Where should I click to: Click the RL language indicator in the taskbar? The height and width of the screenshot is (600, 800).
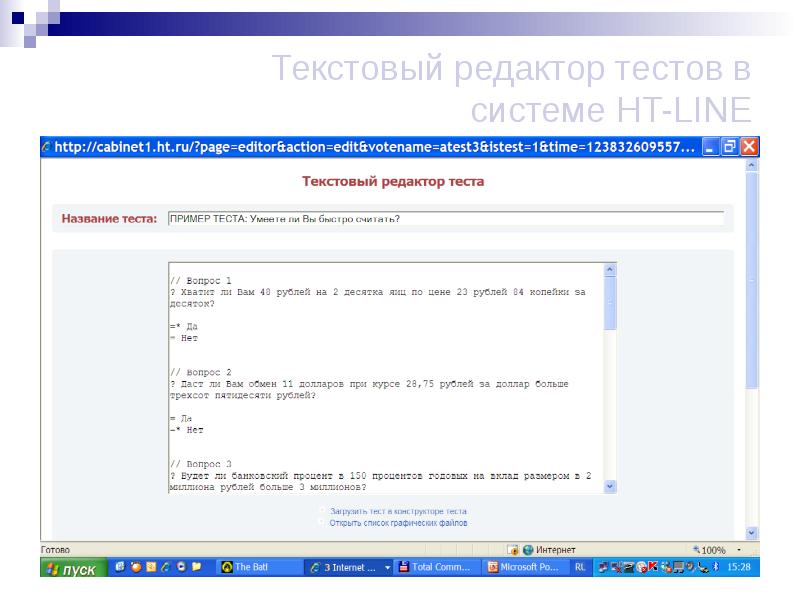(x=580, y=567)
